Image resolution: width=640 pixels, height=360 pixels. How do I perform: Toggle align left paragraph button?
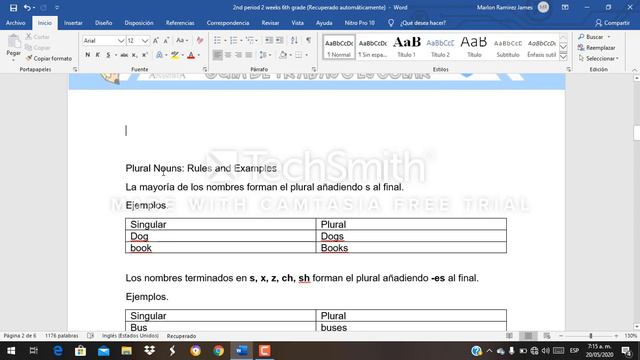point(218,55)
